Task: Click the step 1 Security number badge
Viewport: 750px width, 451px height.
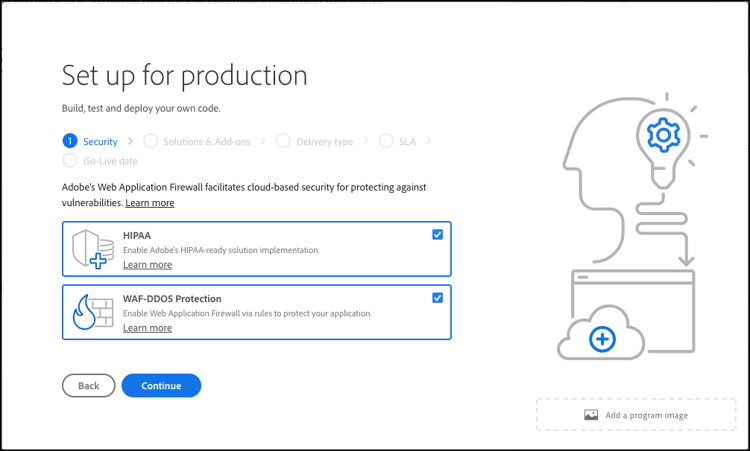Action: [x=69, y=142]
